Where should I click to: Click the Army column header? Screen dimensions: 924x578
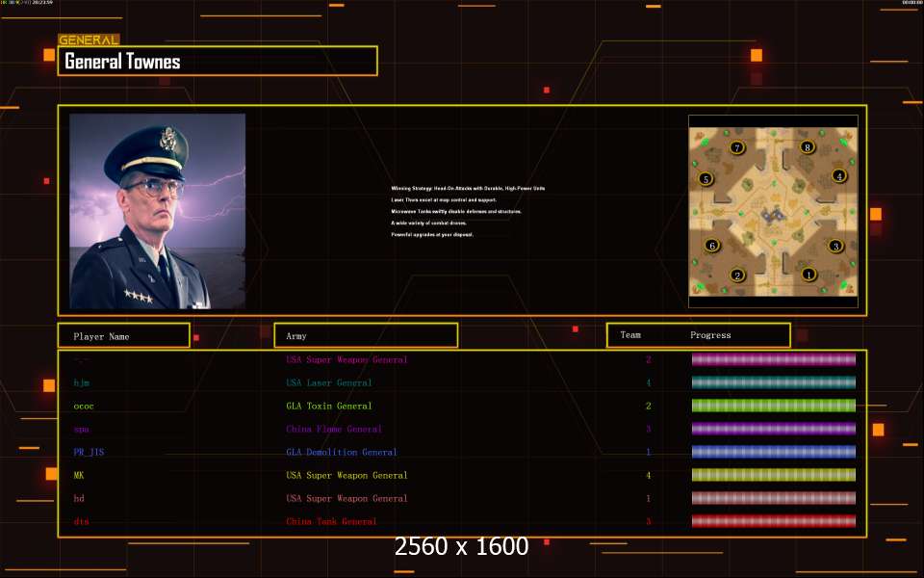[366, 335]
